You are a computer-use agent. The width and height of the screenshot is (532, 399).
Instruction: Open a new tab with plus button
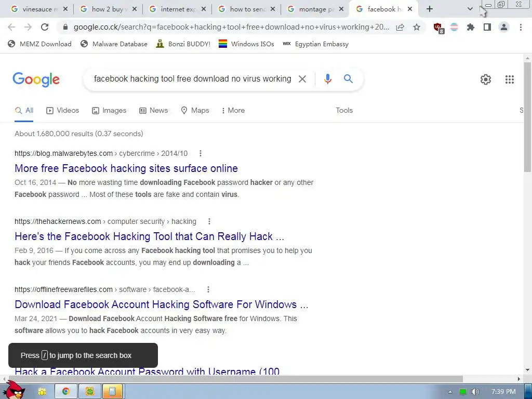tap(430, 9)
